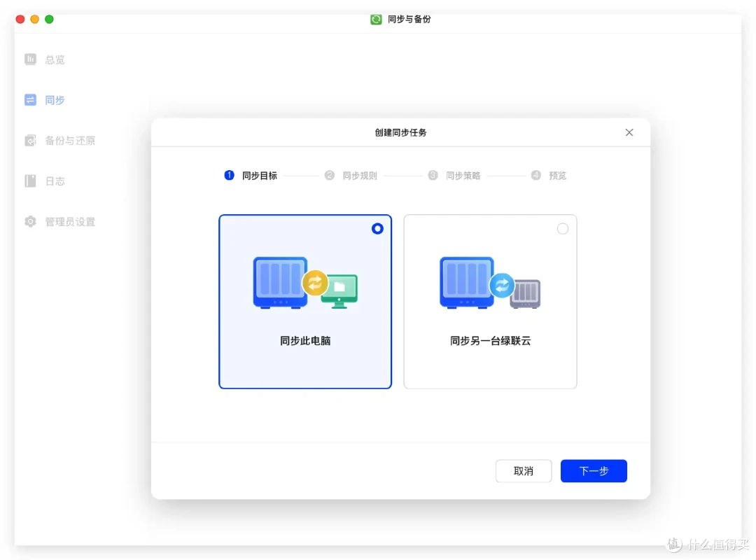
Task: Click the 同步另一台绿联云 card label
Action: click(x=490, y=340)
